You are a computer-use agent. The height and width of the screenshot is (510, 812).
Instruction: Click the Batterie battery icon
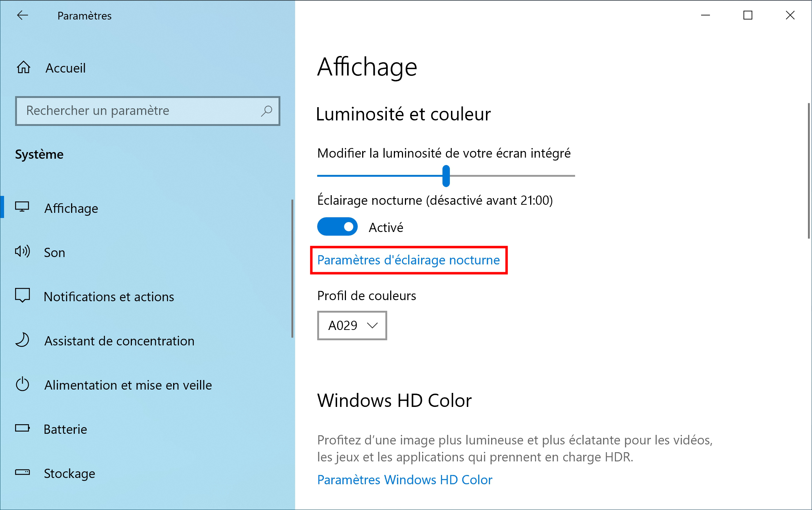[x=22, y=428]
